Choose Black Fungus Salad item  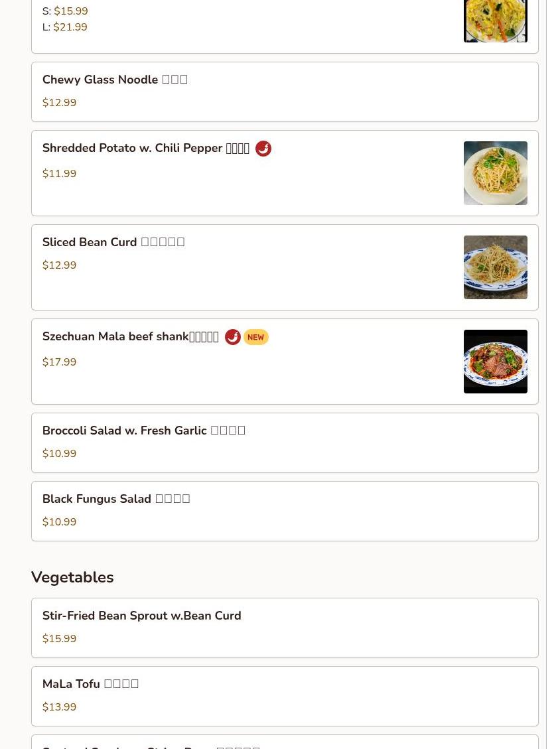[x=285, y=511]
